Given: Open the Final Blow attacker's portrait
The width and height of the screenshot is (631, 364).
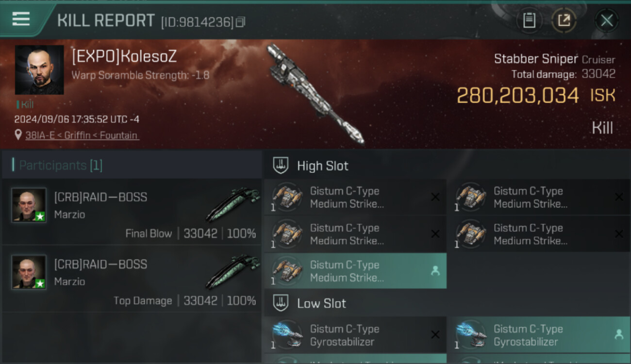Looking at the screenshot, I should 29,205.
